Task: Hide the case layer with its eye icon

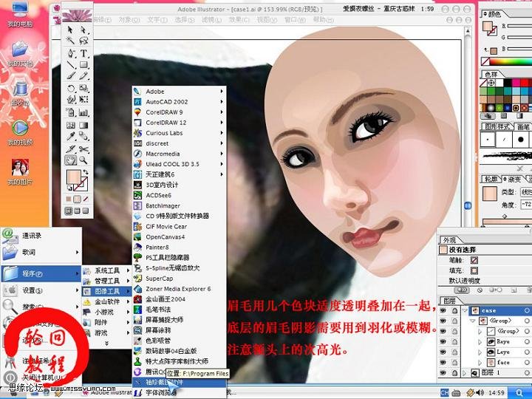Action: pyautogui.click(x=443, y=310)
